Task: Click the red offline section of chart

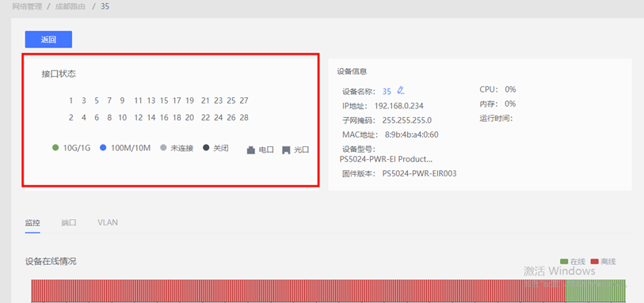Action: coord(298,291)
